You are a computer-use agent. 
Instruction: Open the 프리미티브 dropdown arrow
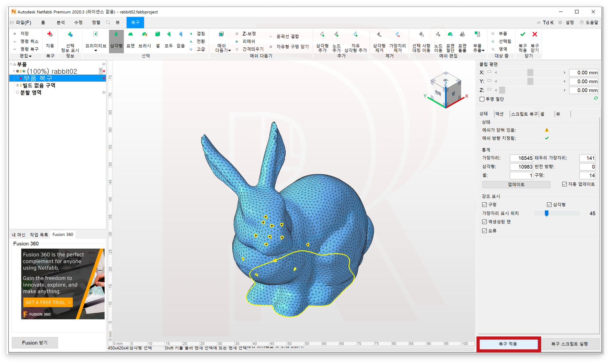96,50
